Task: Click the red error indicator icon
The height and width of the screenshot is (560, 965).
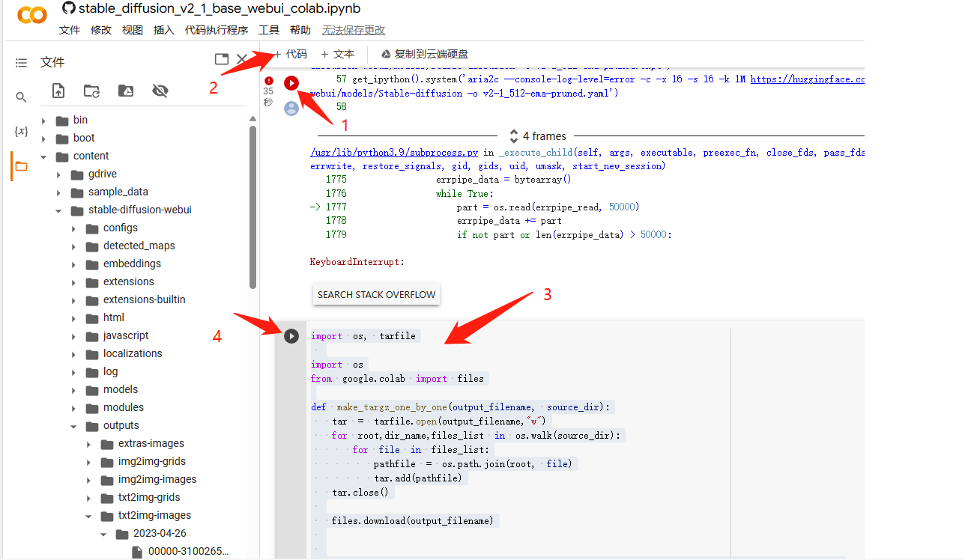Action: (269, 80)
